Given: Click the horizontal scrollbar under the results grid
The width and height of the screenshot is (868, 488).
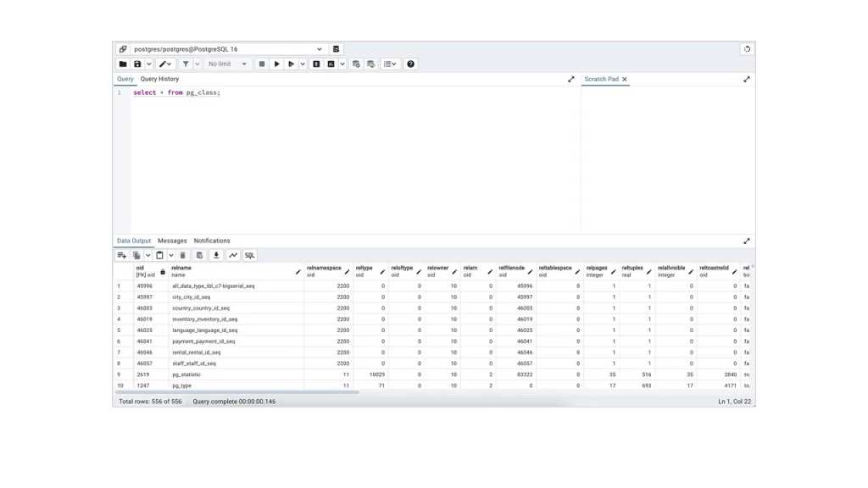Looking at the screenshot, I should pos(237,392).
